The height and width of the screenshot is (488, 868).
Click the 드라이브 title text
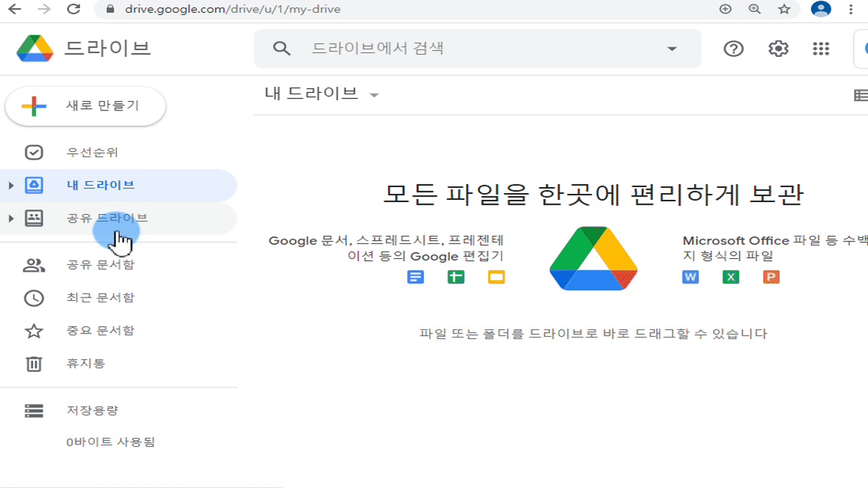107,49
